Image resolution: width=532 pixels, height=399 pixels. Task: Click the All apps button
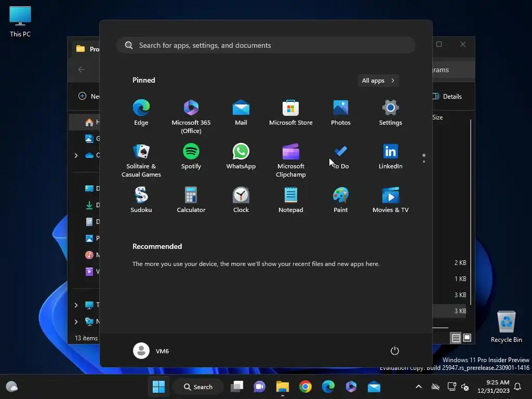pyautogui.click(x=378, y=81)
